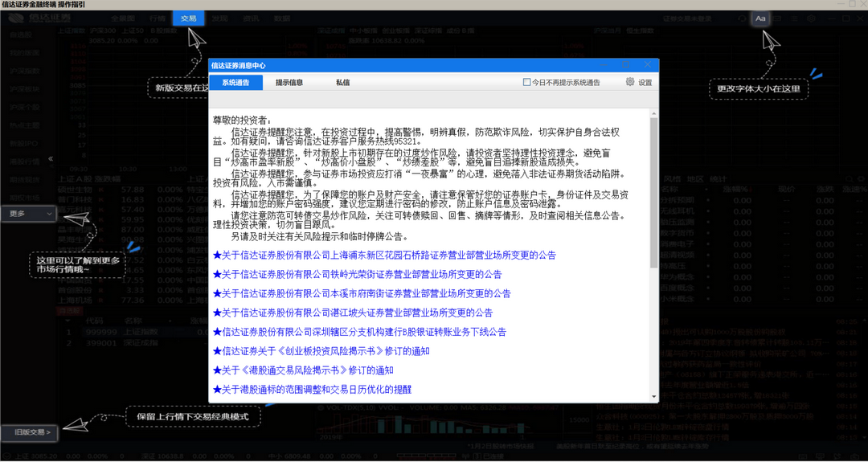Open the 创业板投资风险揭示书 revision notice
The width and height of the screenshot is (868, 462).
coord(321,351)
